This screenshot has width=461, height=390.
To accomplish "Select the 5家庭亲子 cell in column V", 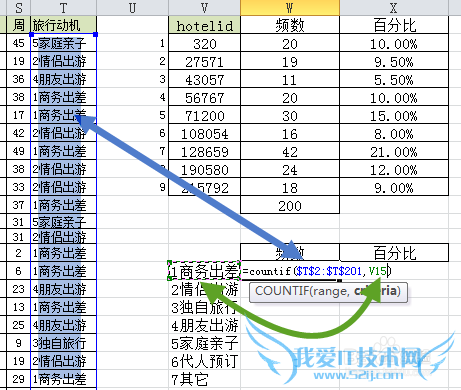I will (x=204, y=343).
